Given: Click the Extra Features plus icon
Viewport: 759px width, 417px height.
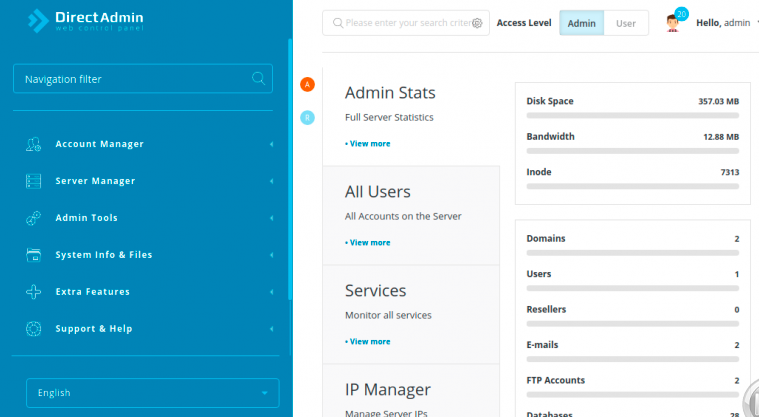Looking at the screenshot, I should (34, 292).
